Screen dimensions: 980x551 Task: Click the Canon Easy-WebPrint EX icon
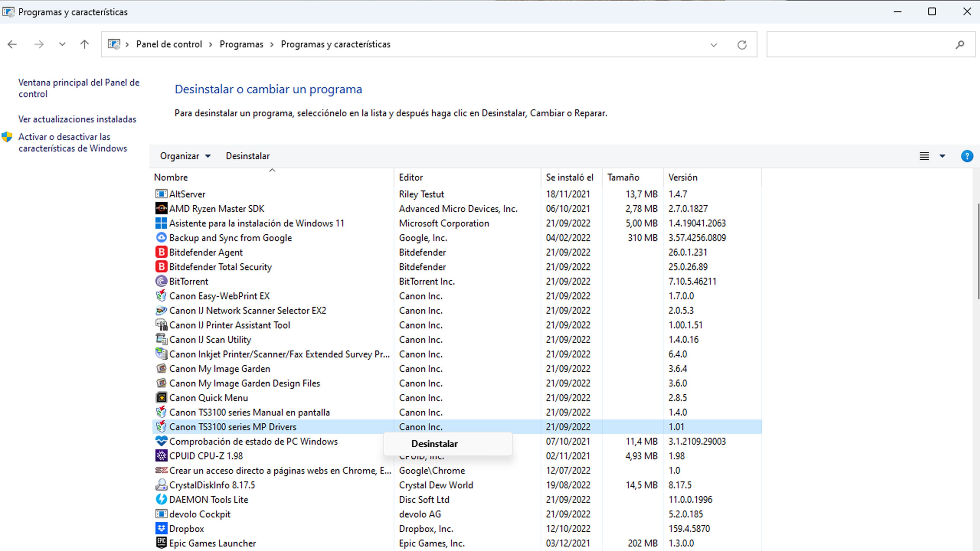point(161,296)
